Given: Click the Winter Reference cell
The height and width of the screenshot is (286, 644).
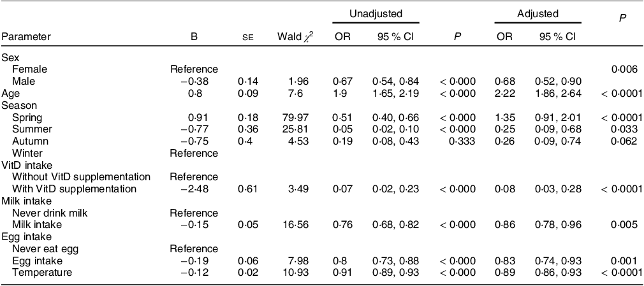Looking at the screenshot, I should click(x=194, y=153).
